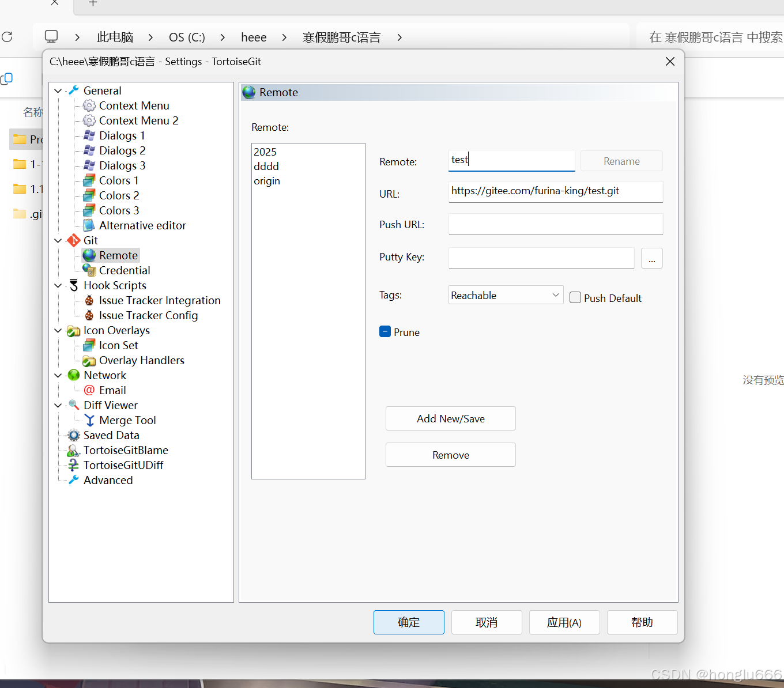This screenshot has height=688, width=784.
Task: Select remote 'origin' in the list
Action: 267,180
